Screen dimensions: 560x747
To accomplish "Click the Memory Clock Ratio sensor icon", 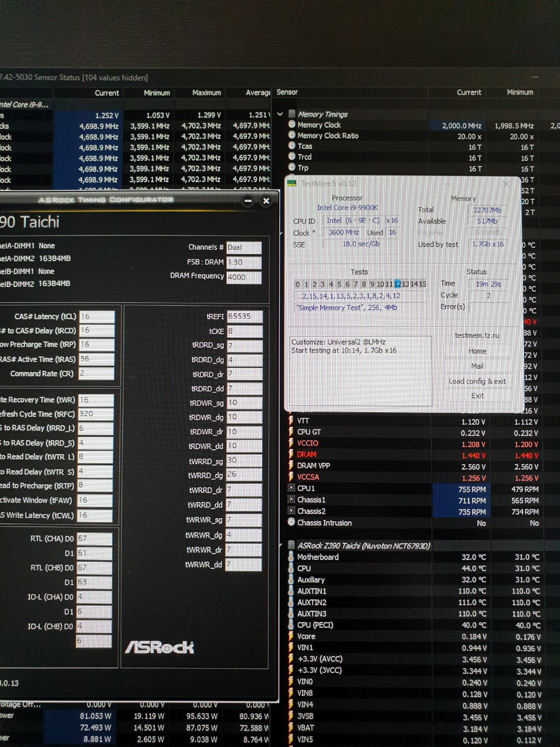I will 292,135.
